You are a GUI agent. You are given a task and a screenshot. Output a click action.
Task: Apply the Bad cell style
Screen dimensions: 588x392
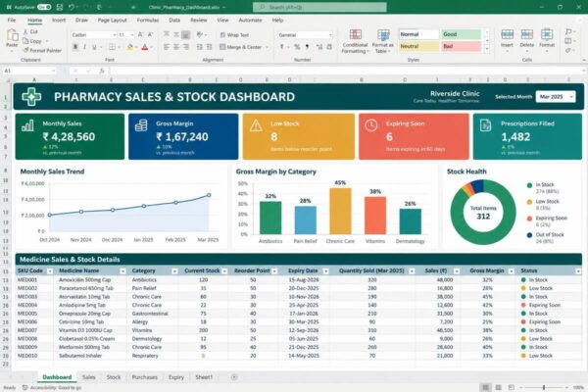pos(461,46)
